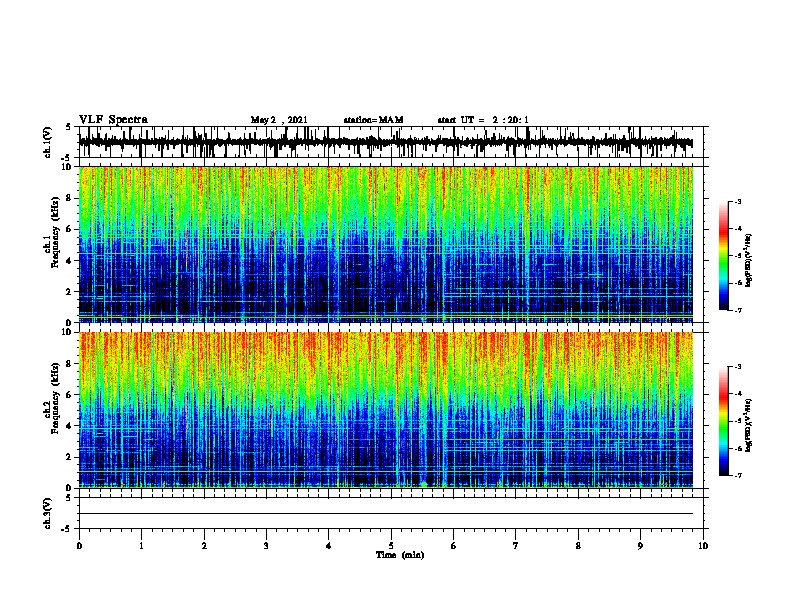Click the ch.1 frequency spectrogram panel
Image resolution: width=792 pixels, height=612 pixels.
(386, 244)
